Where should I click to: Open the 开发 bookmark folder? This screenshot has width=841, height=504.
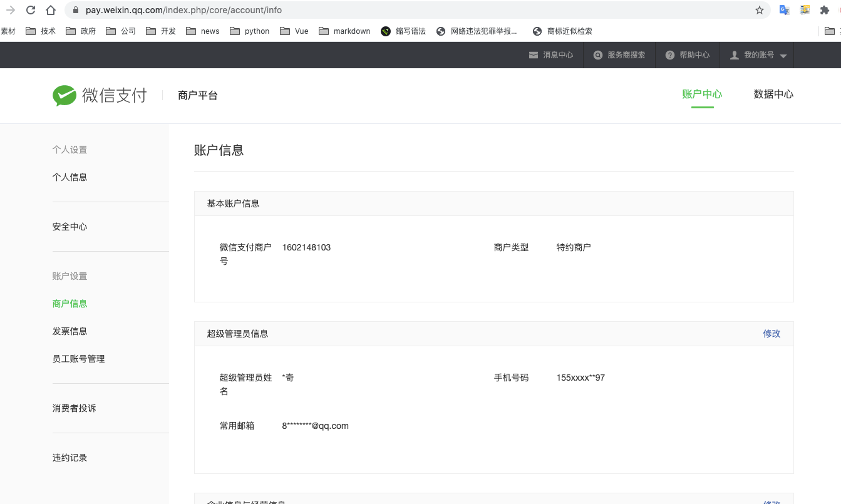(x=161, y=31)
